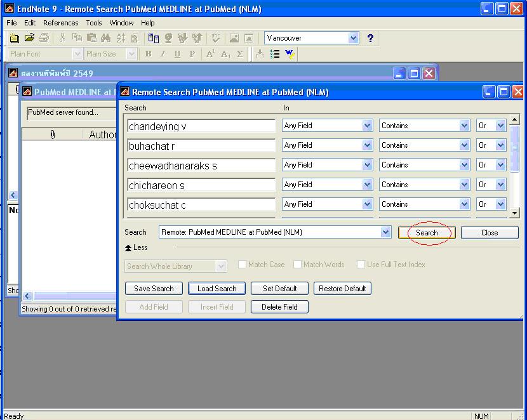Viewport: 527px width, 420px height.
Task: Click the Search button
Action: [427, 233]
